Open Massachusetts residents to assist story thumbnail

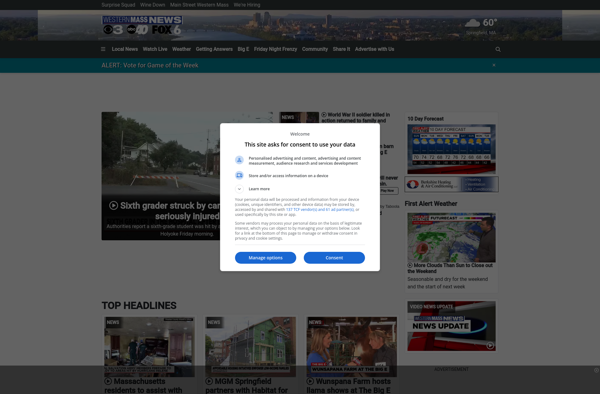click(x=149, y=347)
